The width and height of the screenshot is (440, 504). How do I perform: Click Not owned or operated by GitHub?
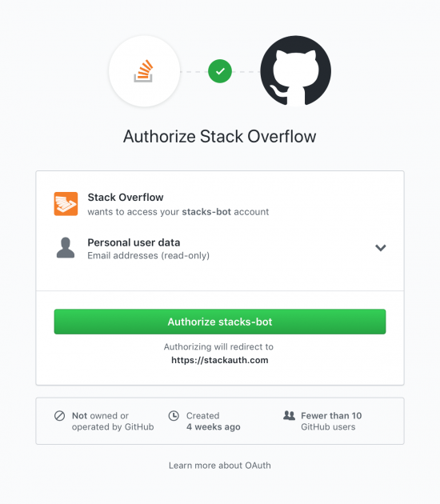(113, 421)
